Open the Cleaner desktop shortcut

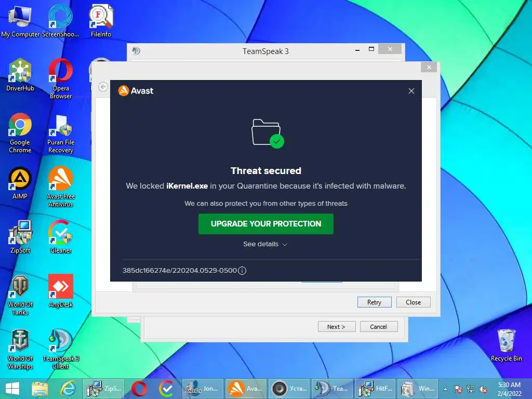pos(60,237)
